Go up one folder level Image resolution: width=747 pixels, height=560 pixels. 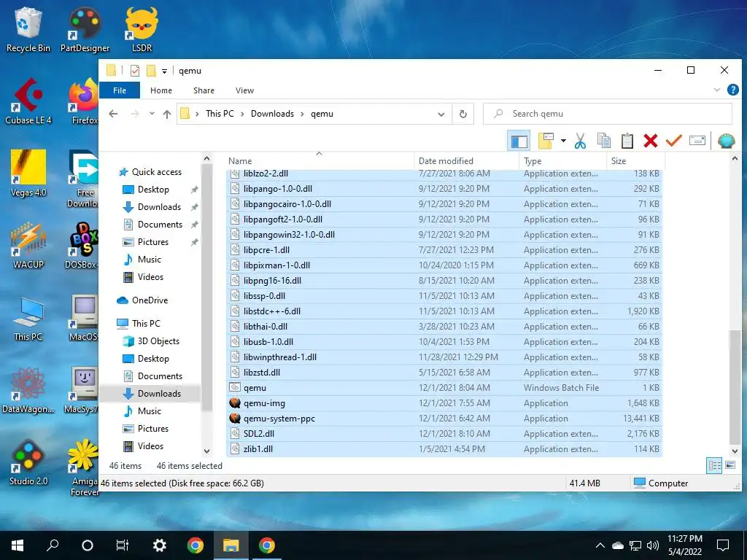click(x=167, y=114)
